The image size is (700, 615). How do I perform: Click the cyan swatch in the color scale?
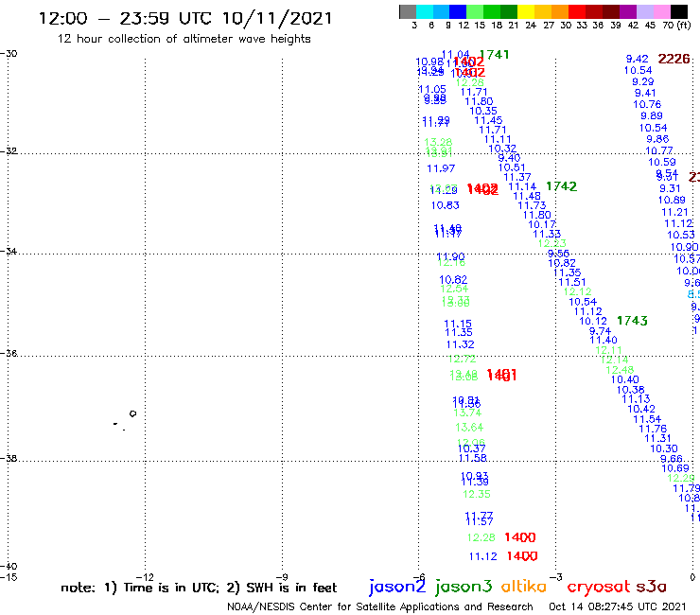(x=425, y=11)
